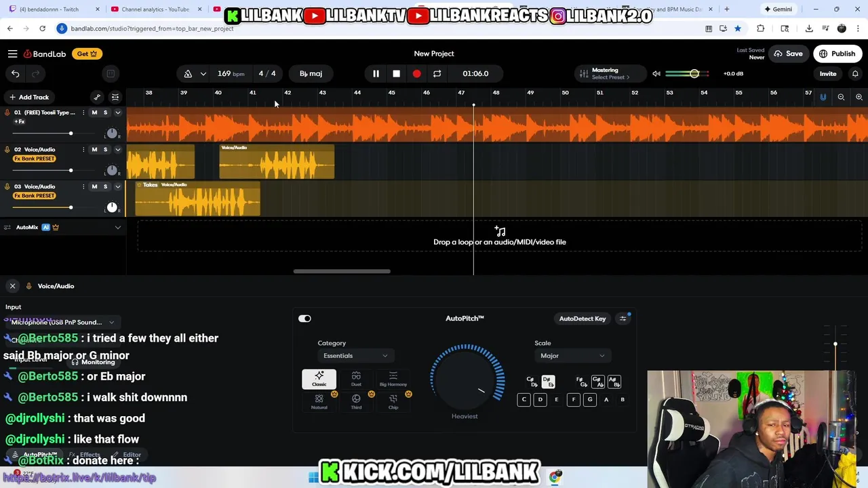This screenshot has height=488, width=868.
Task: Close the Voice/Audio bottom panel
Action: (x=12, y=286)
